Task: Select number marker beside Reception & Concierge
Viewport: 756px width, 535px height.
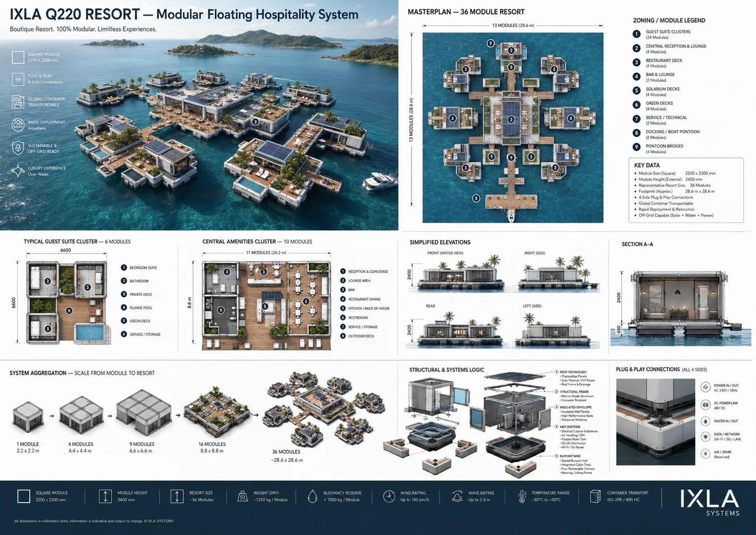Action: 343,271
